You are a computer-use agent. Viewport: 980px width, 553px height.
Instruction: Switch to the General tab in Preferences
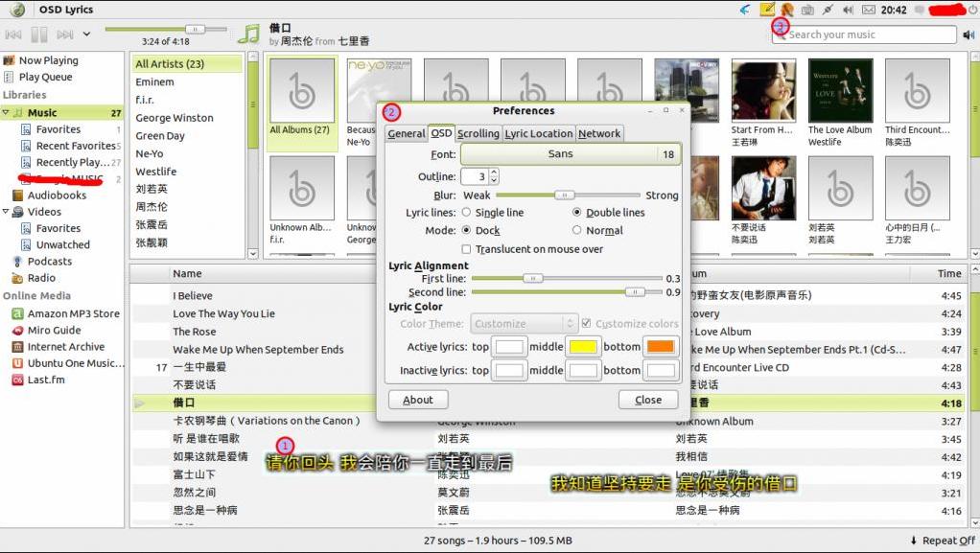click(407, 134)
